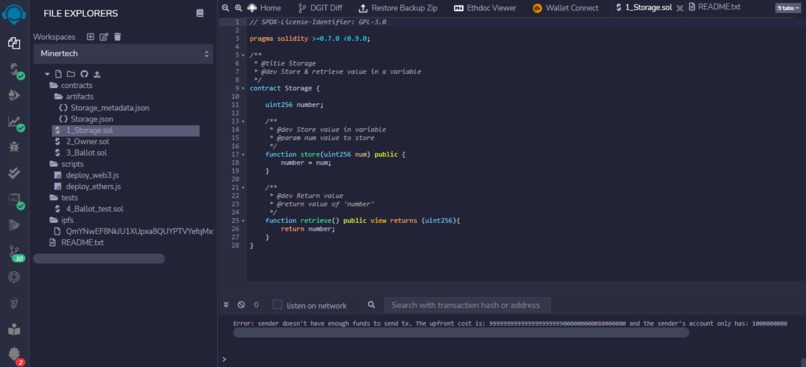Zoom in the editor font

tap(238, 8)
